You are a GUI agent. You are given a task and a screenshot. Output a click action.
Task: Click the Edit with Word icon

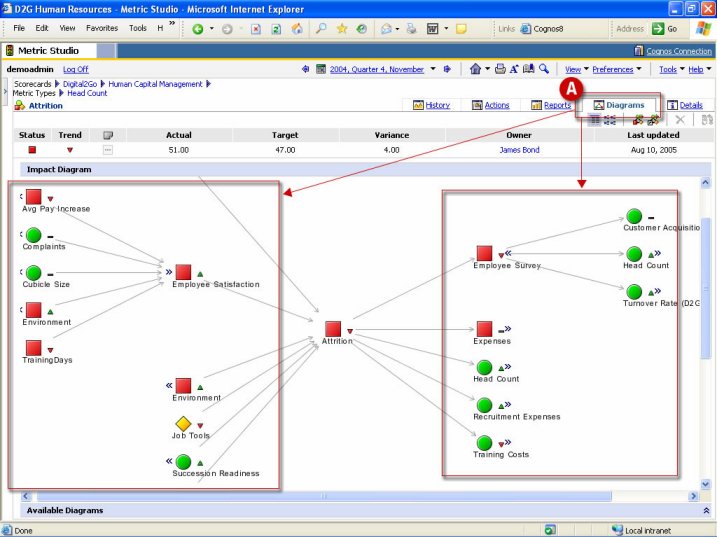[433, 29]
